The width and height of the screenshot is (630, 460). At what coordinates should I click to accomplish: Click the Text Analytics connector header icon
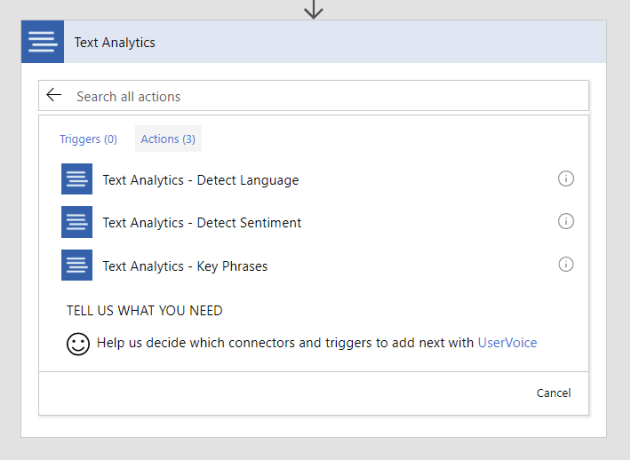tap(43, 42)
